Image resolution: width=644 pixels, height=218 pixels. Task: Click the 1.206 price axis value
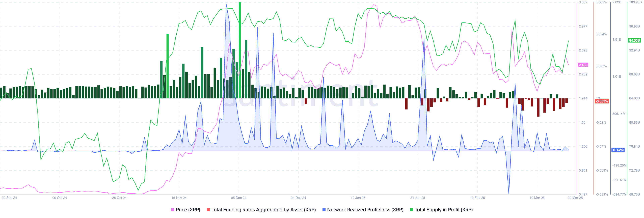(583, 147)
